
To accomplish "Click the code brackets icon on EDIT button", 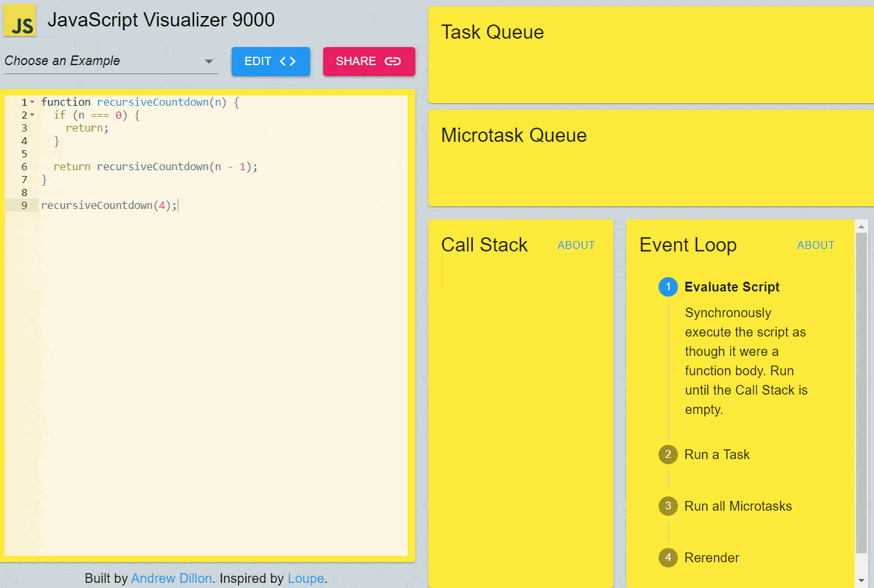I will tap(286, 61).
